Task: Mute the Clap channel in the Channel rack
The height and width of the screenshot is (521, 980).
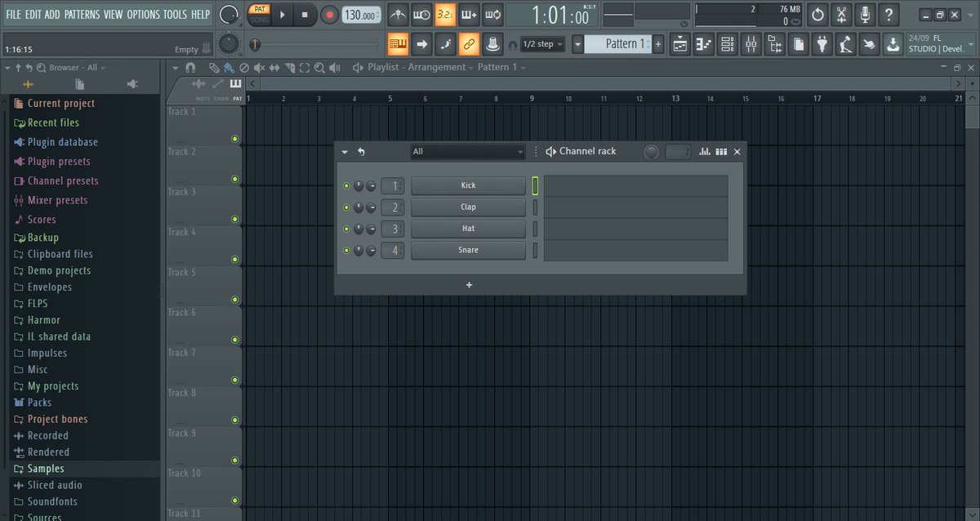Action: point(346,207)
